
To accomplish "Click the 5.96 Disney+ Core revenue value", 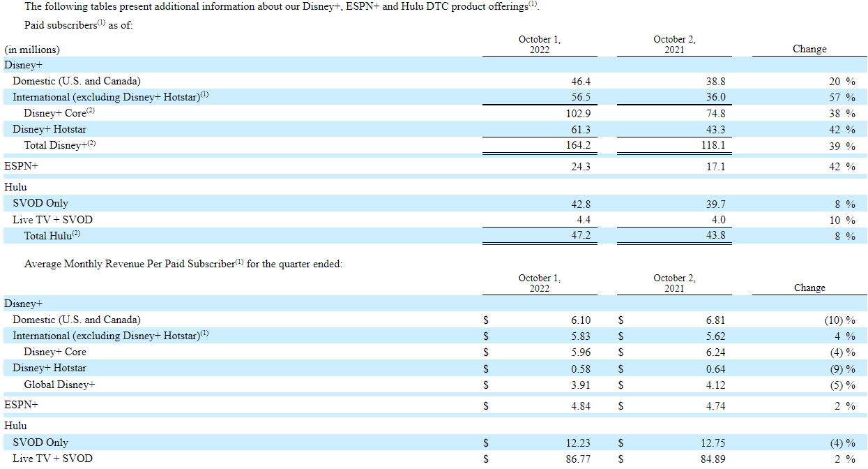I will 581,352.
